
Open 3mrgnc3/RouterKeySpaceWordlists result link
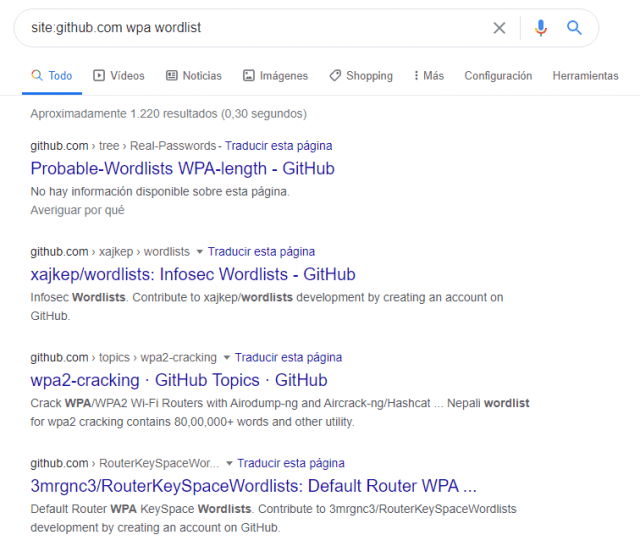coord(253,487)
